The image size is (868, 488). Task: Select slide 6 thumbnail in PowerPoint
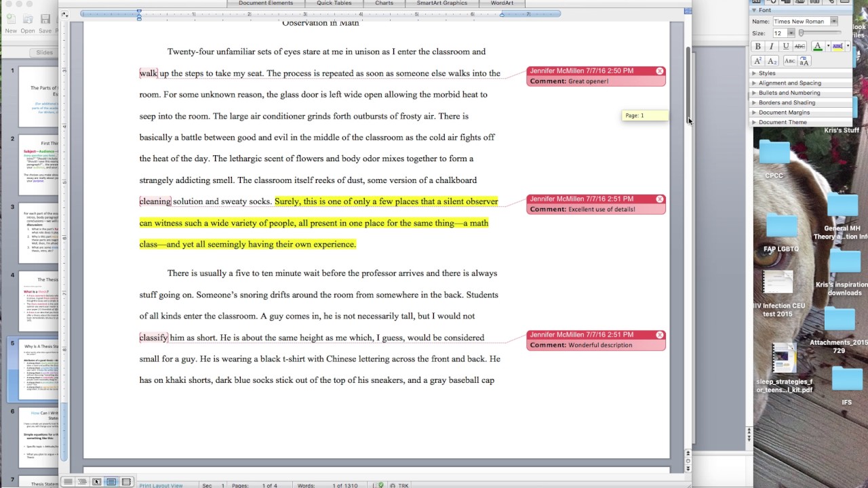[x=39, y=438]
